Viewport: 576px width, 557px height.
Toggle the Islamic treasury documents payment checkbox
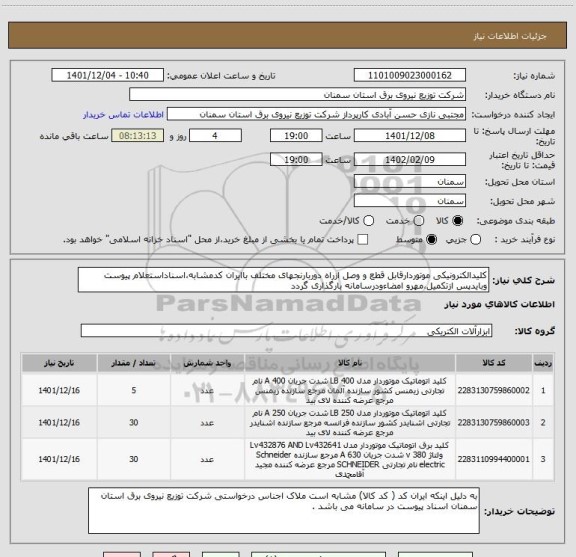(x=363, y=240)
